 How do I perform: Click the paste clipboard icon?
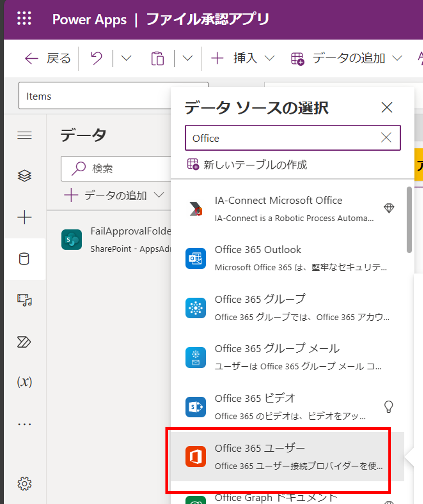point(158,58)
